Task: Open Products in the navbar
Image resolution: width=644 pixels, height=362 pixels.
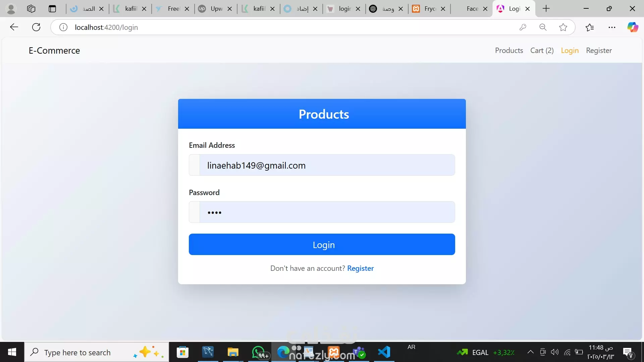Action: (509, 51)
